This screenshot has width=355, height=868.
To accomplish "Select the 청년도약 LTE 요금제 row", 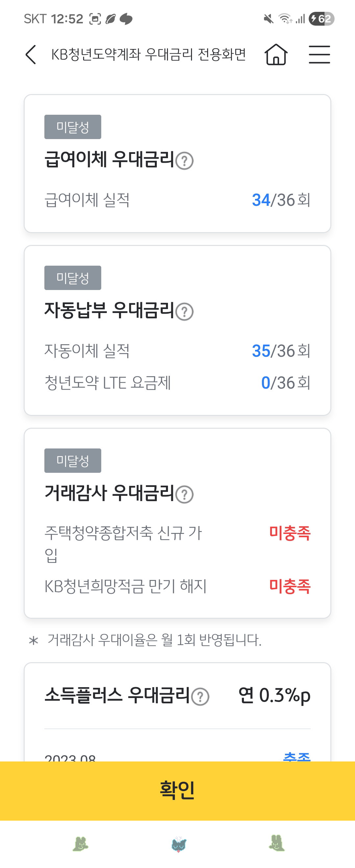I will click(177, 383).
